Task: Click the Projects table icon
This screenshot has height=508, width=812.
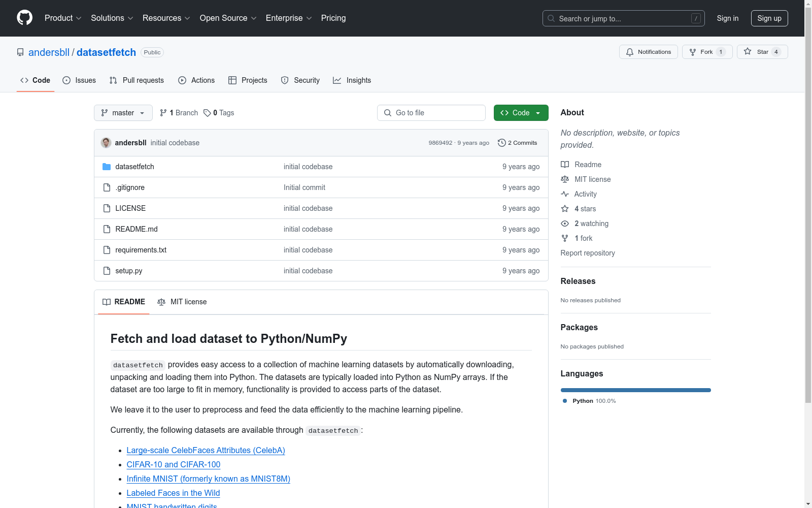Action: coord(232,80)
